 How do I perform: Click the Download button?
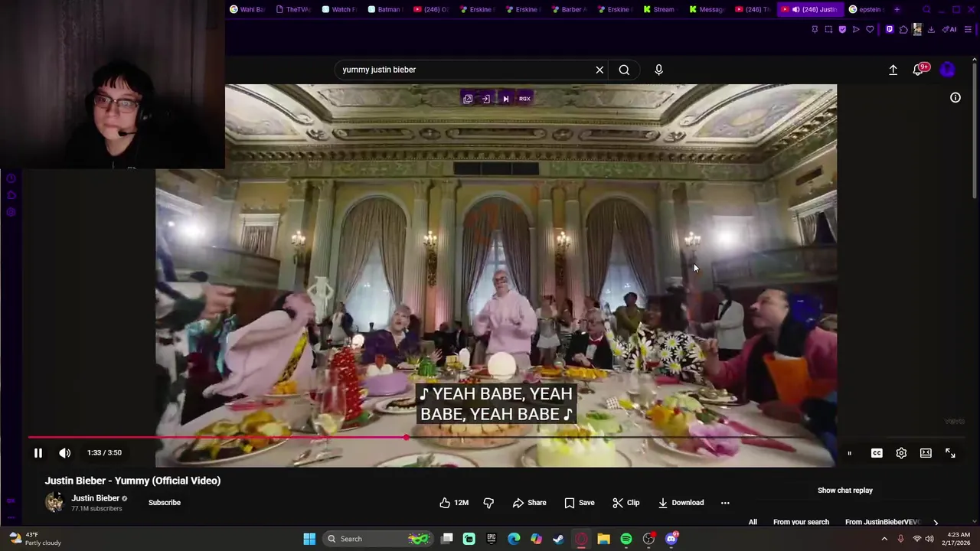coord(681,503)
